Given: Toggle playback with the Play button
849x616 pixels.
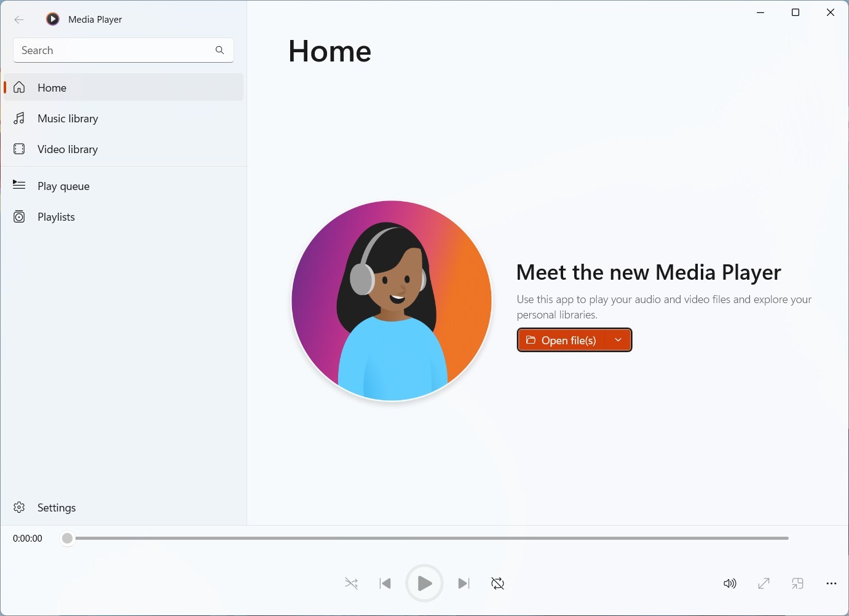Looking at the screenshot, I should pos(424,583).
